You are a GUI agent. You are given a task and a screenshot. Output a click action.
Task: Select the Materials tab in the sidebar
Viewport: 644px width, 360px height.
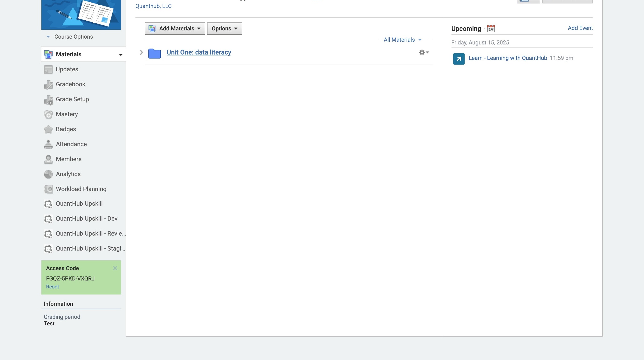pos(69,54)
